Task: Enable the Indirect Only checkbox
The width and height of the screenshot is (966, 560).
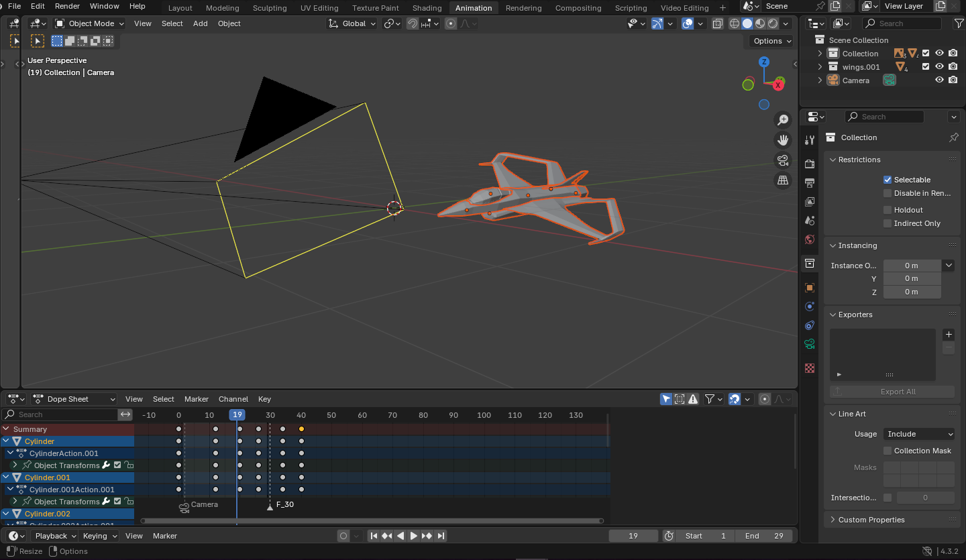Action: click(888, 223)
